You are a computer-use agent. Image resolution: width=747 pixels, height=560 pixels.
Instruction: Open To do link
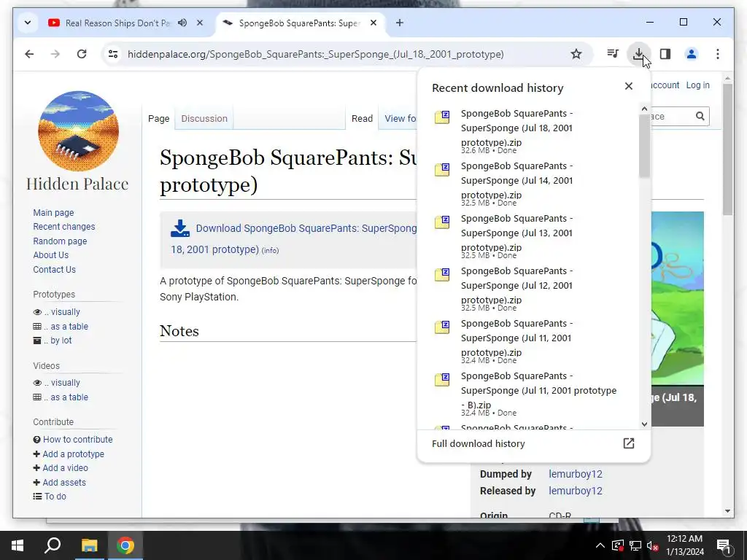[55, 496]
